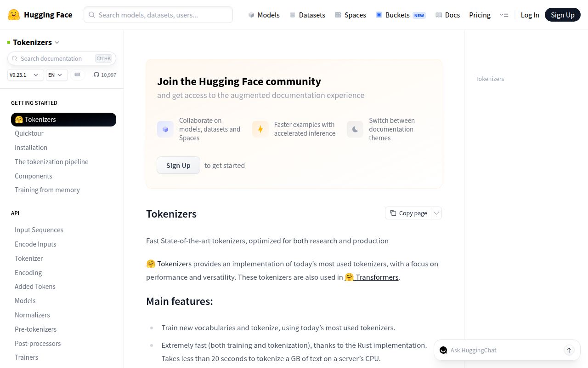Image resolution: width=588 pixels, height=368 pixels.
Task: Open Models via its cube icon
Action: tap(251, 15)
